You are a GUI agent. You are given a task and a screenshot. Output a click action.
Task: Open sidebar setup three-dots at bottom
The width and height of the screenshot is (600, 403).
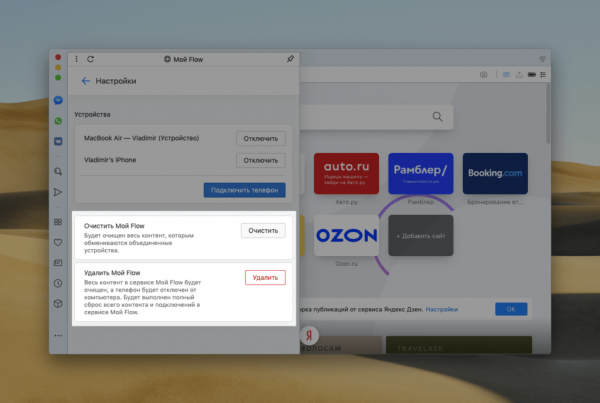pos(58,336)
